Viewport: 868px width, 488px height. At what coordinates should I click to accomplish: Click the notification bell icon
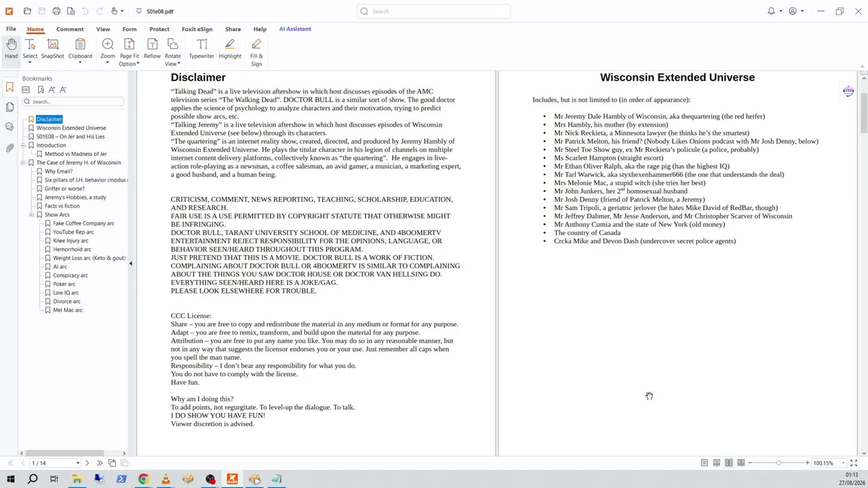pos(771,11)
